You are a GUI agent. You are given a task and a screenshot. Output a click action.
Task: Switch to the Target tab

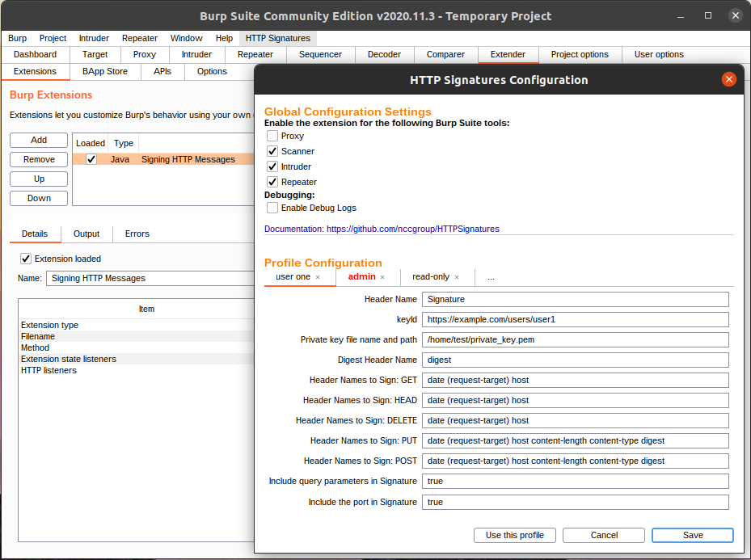coord(95,55)
